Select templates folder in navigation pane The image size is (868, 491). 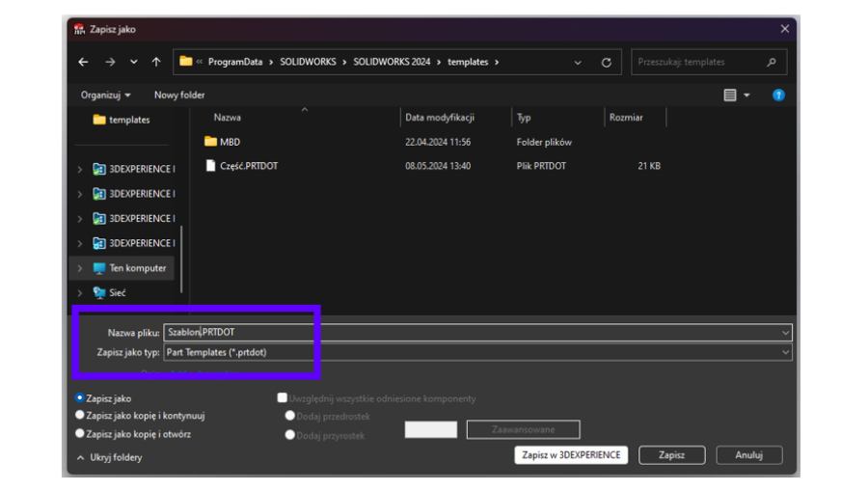click(x=122, y=120)
